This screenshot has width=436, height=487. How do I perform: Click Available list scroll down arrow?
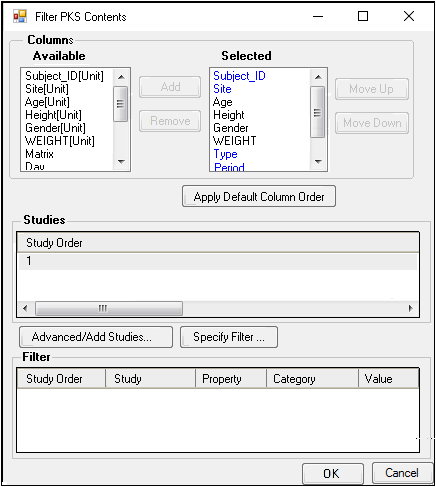[x=121, y=162]
